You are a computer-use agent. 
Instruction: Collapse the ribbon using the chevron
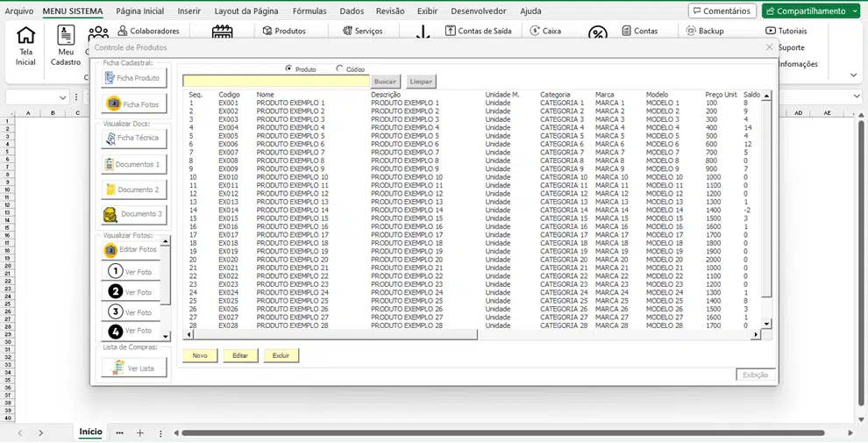click(x=854, y=75)
